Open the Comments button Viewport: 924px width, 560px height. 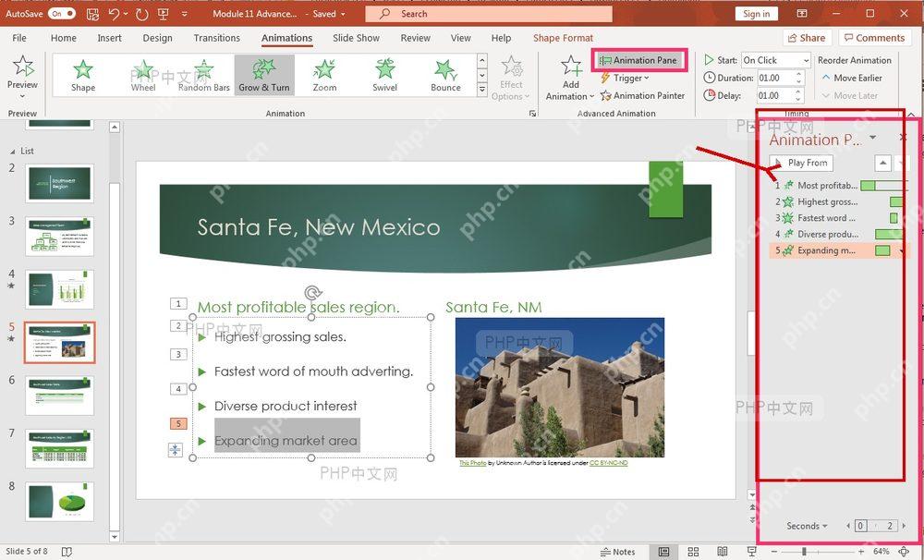click(x=874, y=38)
